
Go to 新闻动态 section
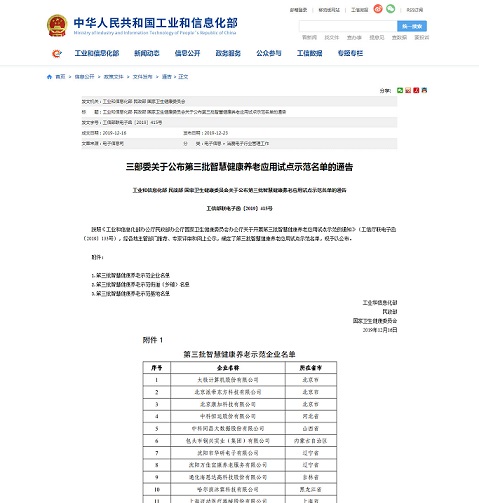point(147,53)
